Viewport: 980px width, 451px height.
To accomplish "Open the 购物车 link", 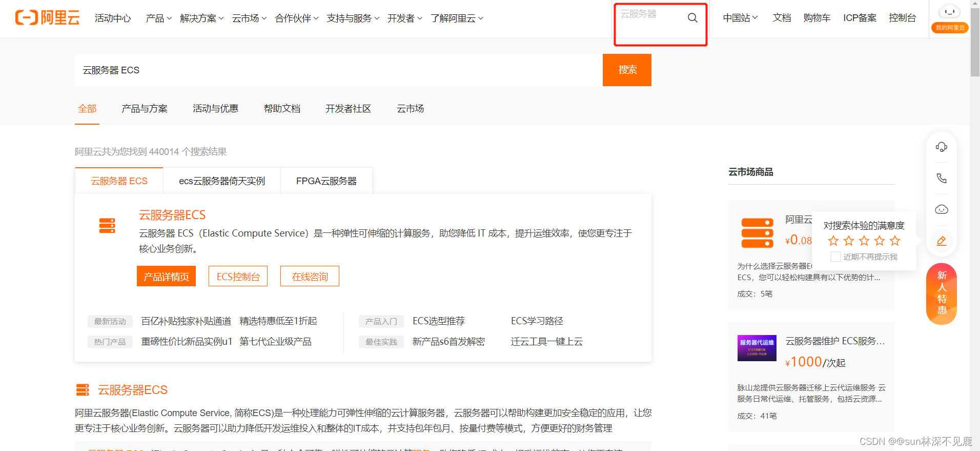I will point(816,18).
